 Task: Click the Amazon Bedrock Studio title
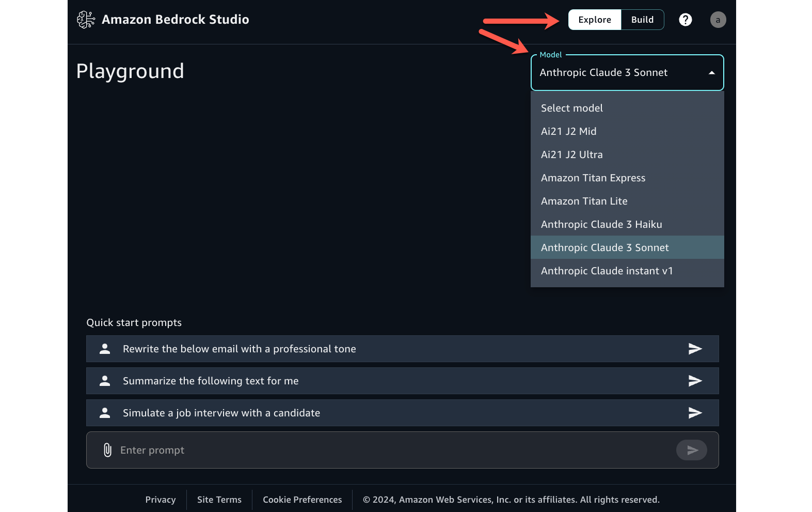tap(176, 20)
